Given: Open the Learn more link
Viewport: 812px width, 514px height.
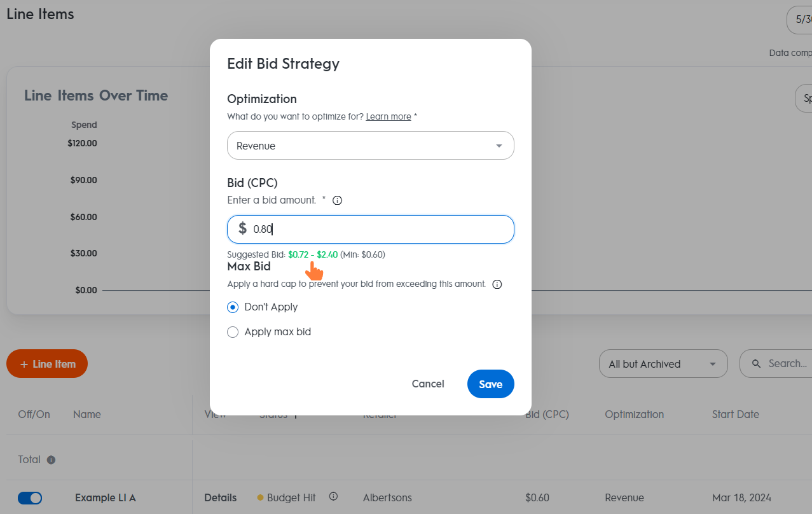Looking at the screenshot, I should point(389,117).
